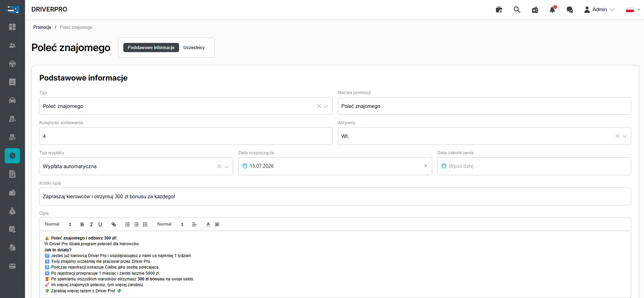Open chat messages bubble icon
The height and width of the screenshot is (298, 644).
tap(570, 10)
